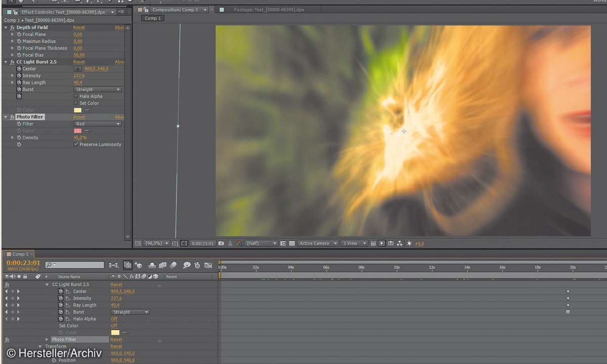Toggle Intensity stopwatch in Effect Controls
Screen dimensions: 607x364
[x=19, y=76]
